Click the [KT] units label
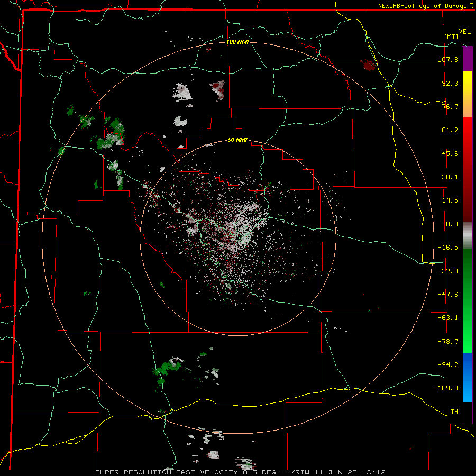This screenshot has width=476, height=476. click(452, 36)
